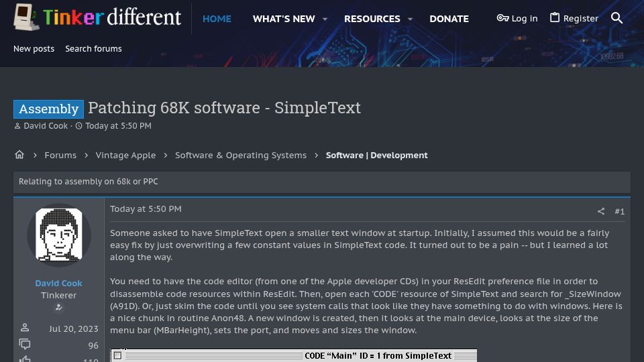Open the Home nav tab
The width and height of the screenshot is (644, 362).
[x=217, y=19]
